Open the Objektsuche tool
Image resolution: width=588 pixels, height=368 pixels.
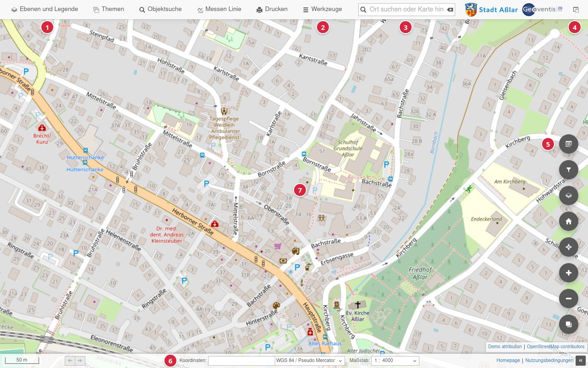[160, 9]
